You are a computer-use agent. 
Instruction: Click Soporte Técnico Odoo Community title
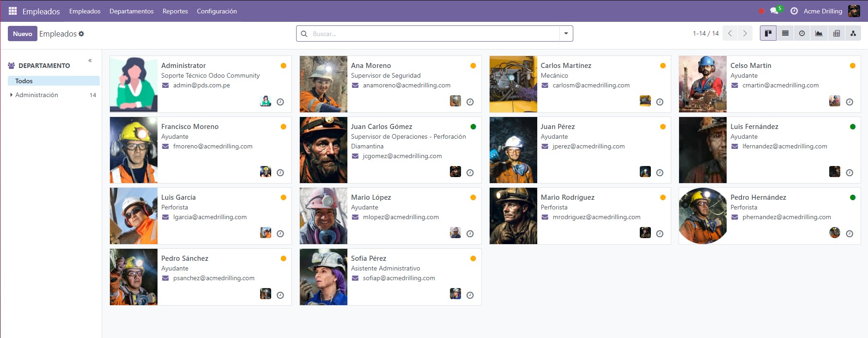pyautogui.click(x=210, y=75)
